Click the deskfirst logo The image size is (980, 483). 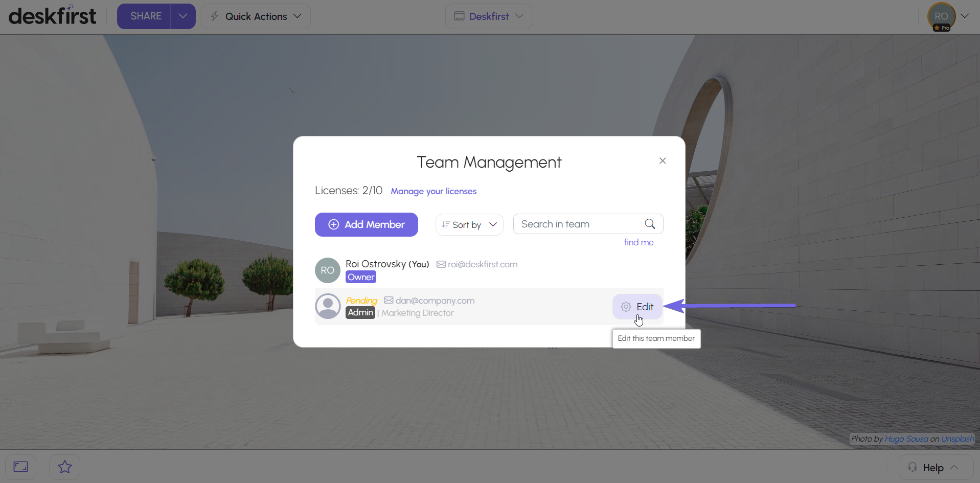[52, 16]
